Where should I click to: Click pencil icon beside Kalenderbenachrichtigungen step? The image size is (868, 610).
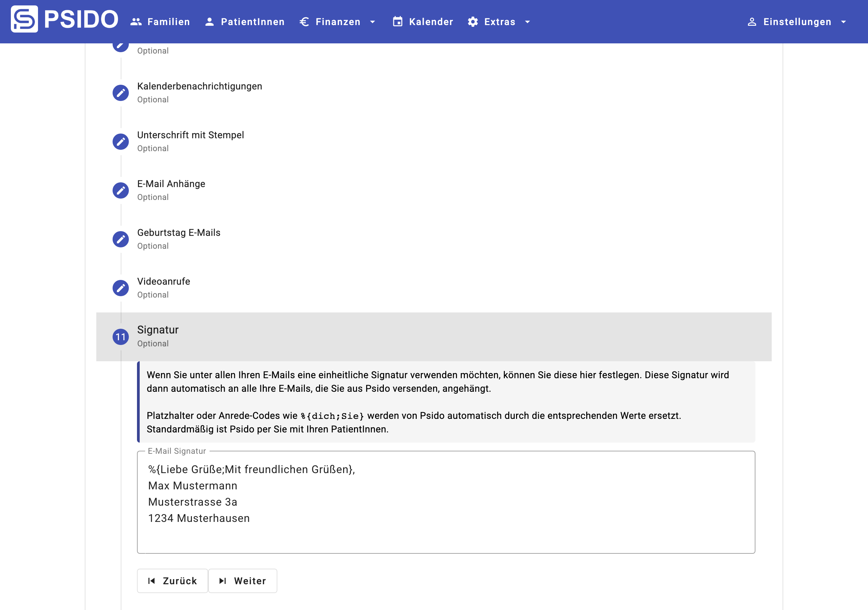(121, 93)
